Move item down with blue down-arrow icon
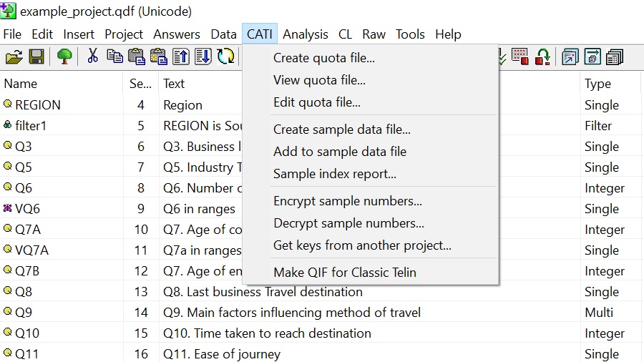 [x=203, y=57]
